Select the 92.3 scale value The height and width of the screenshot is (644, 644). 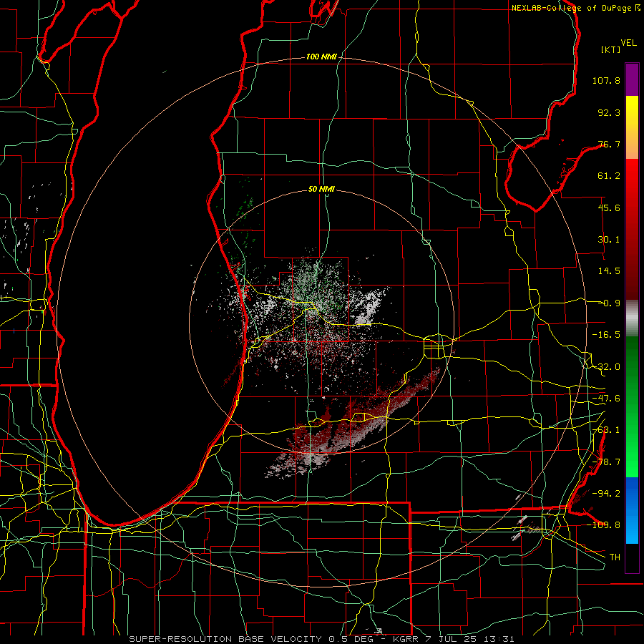click(x=609, y=112)
